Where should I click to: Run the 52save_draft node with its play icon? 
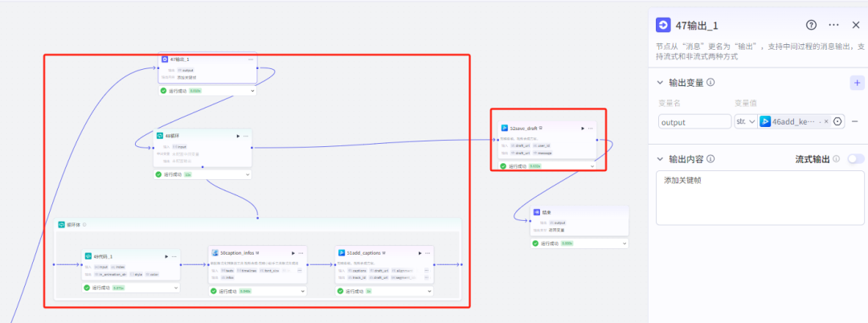pyautogui.click(x=582, y=128)
